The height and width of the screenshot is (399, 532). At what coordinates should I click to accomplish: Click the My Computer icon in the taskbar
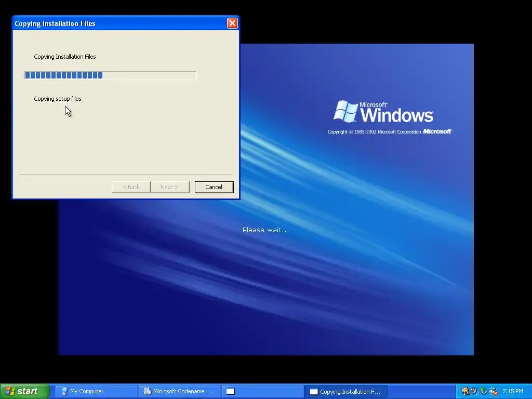coord(64,391)
